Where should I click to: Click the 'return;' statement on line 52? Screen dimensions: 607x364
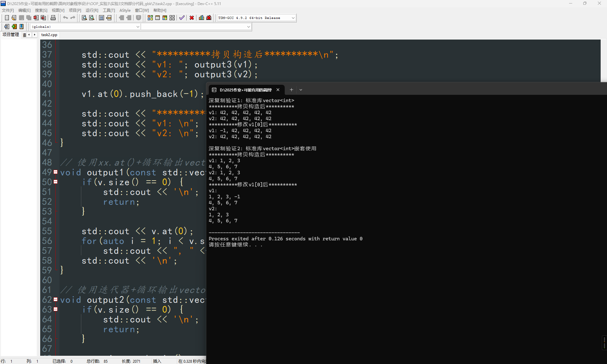pos(121,202)
